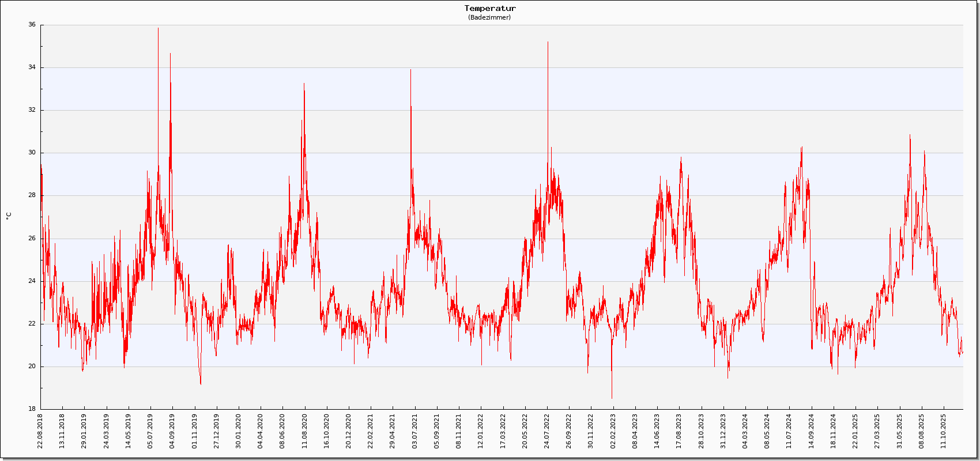
Task: Pick the 03.07.2021 date label
Action: click(414, 430)
